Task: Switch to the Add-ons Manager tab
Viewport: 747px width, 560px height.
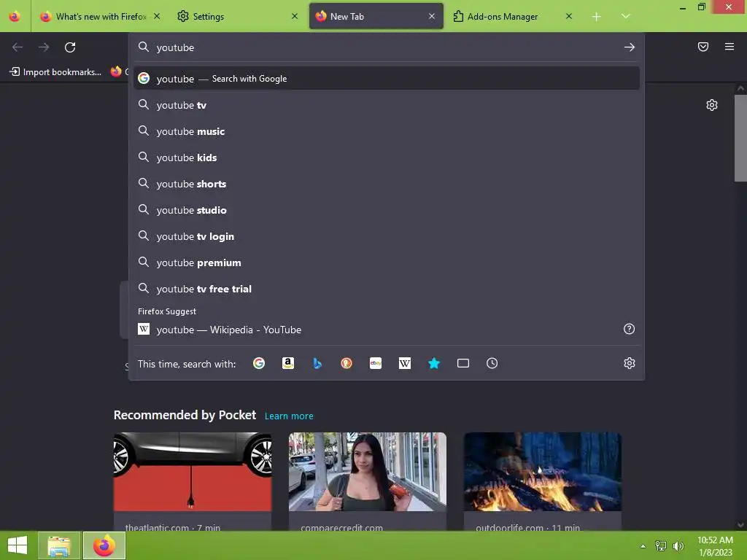Action: [x=512, y=17]
